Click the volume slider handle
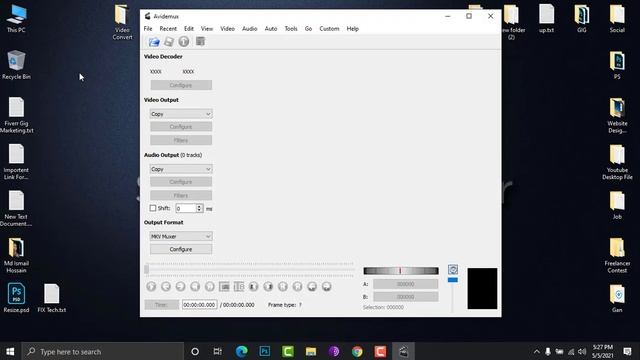 453,280
